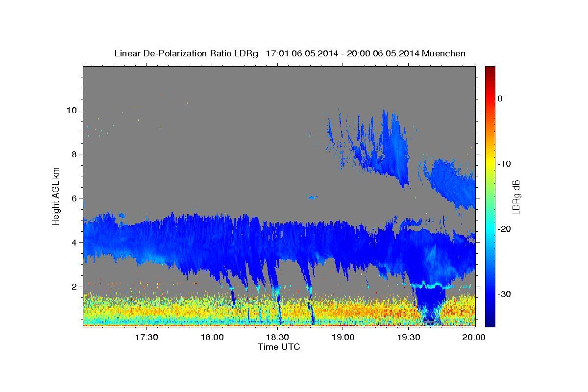Click the "19:00" time tick label
Screen dimensions: 588x392
point(343,337)
